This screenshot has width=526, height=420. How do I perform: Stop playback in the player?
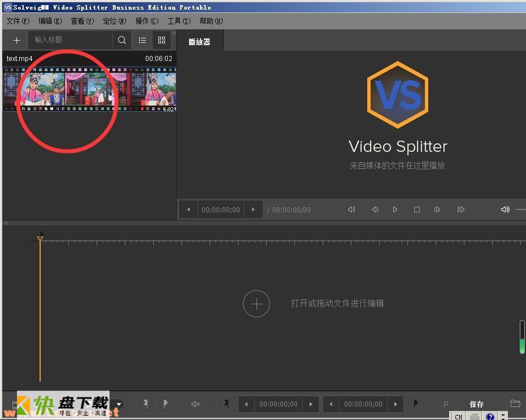pos(417,209)
